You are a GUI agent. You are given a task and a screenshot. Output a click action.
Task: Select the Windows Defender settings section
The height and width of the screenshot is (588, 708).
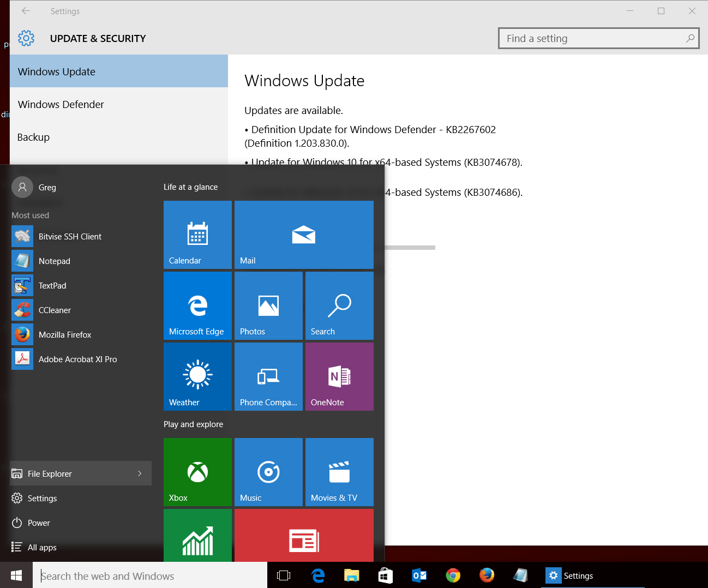pyautogui.click(x=61, y=104)
